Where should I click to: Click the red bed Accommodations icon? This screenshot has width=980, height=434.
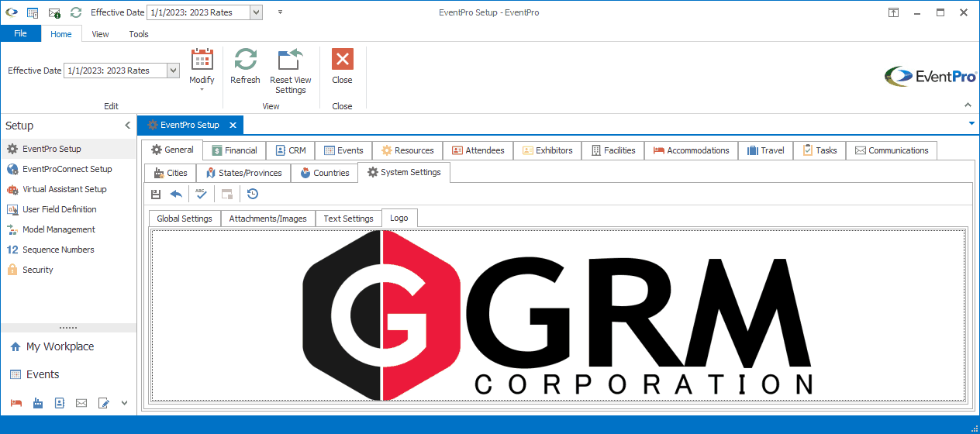click(x=16, y=403)
